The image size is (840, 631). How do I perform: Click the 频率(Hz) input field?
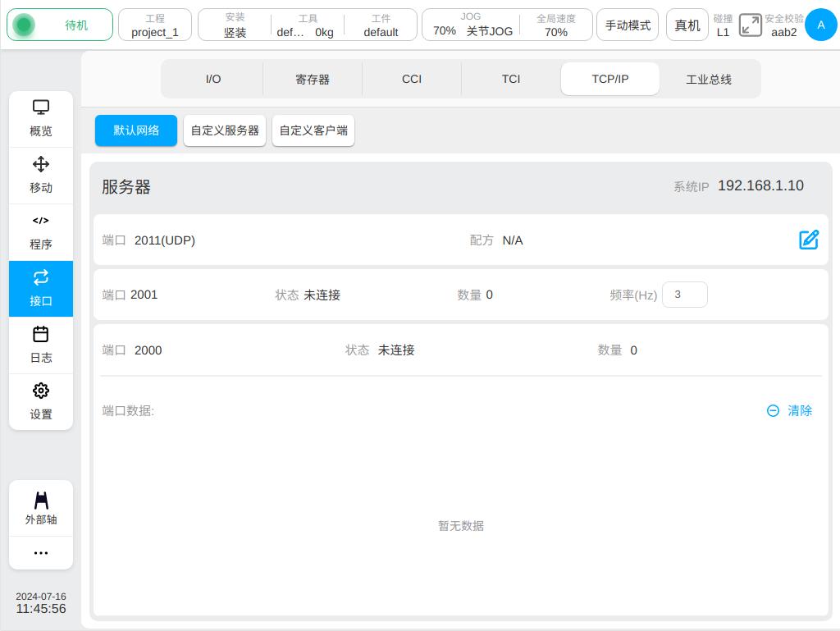[x=684, y=295]
